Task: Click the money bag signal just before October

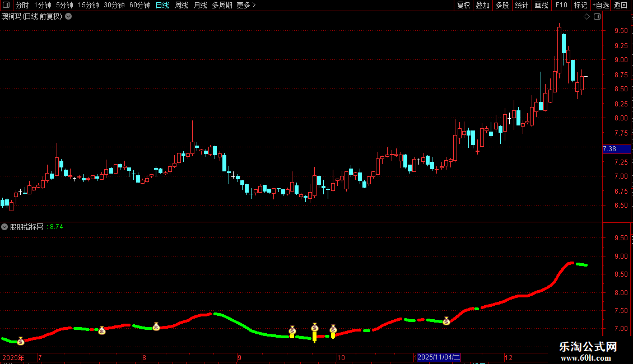Action: (x=333, y=329)
